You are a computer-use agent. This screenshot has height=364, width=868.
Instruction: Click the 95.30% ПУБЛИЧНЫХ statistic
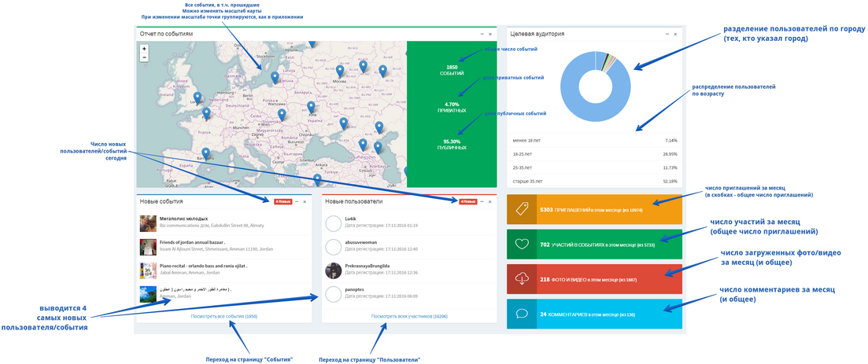[x=452, y=145]
